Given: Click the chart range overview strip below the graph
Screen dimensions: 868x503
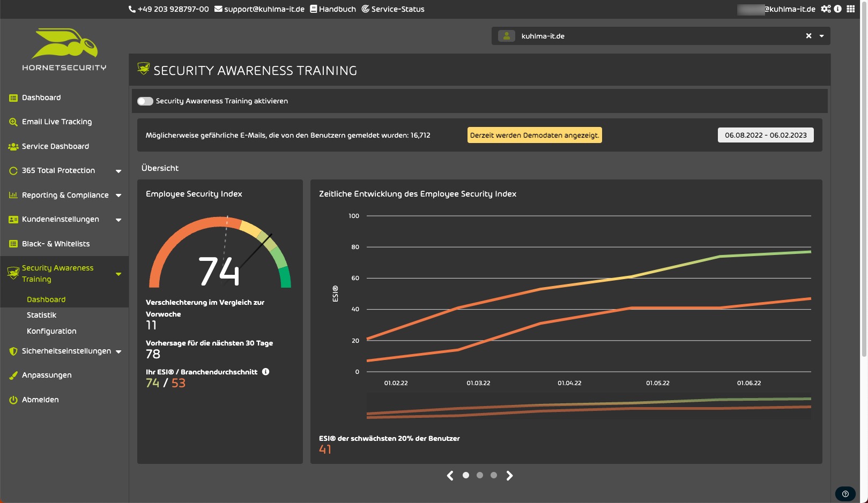Looking at the screenshot, I should [589, 406].
